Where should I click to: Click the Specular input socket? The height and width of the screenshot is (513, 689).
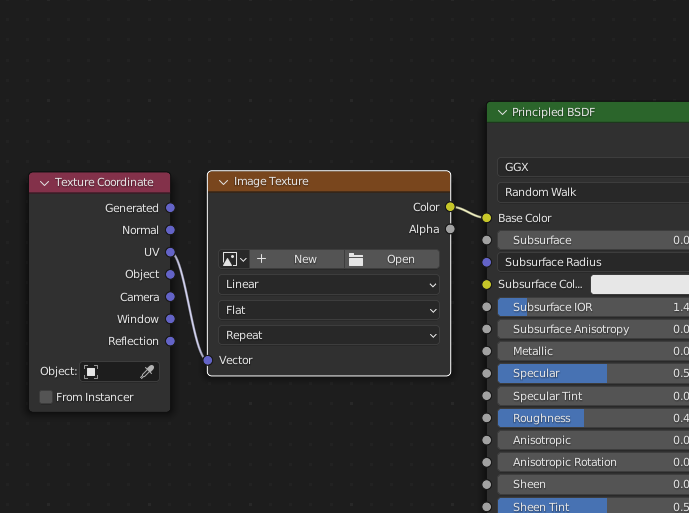click(x=486, y=373)
